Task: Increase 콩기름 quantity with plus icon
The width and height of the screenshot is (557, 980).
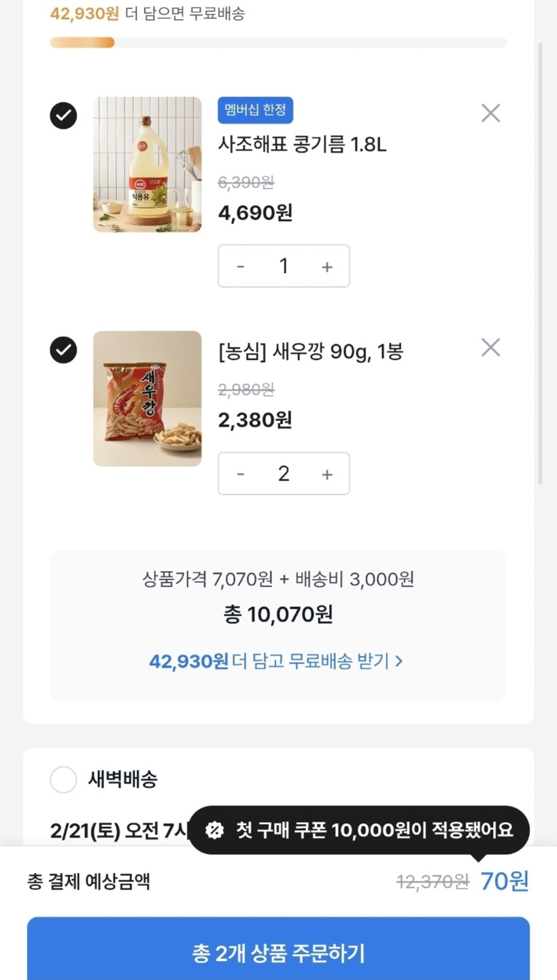Action: pyautogui.click(x=327, y=267)
